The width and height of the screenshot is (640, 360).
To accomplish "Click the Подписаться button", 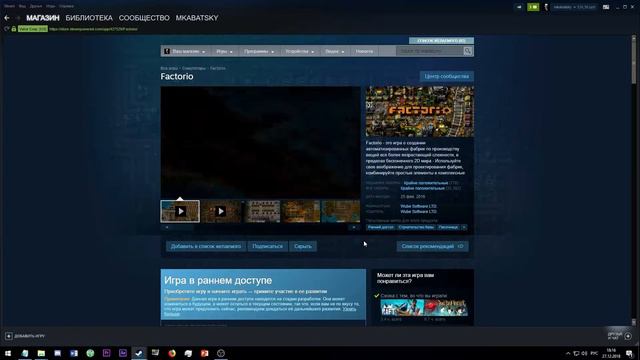I will click(x=267, y=246).
